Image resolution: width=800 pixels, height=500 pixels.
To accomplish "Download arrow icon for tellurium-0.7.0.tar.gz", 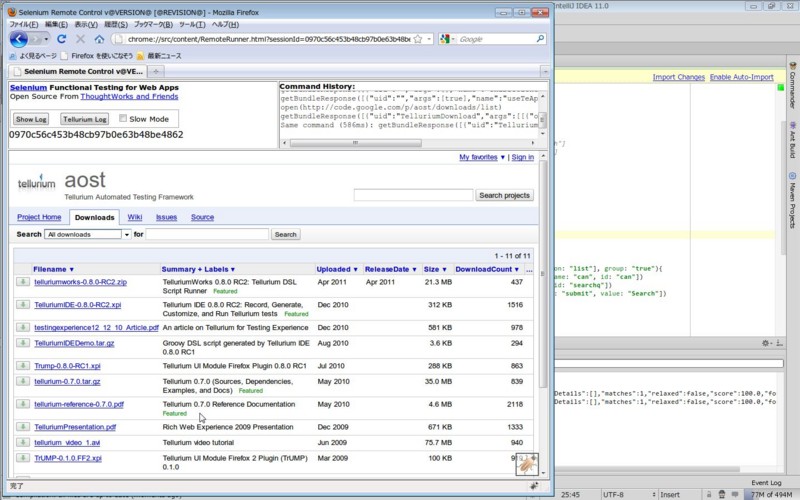I will click(x=22, y=381).
